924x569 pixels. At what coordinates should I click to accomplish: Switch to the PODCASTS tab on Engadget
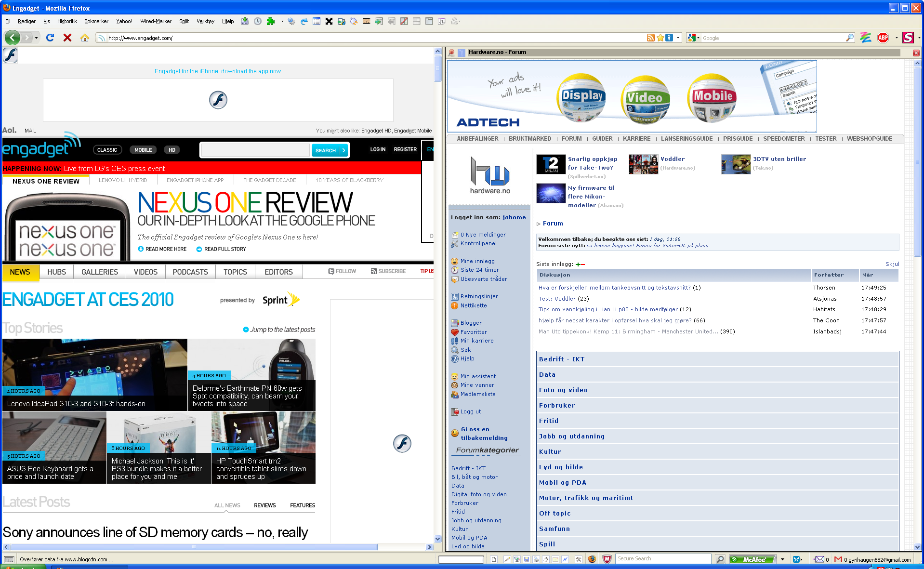tap(190, 272)
